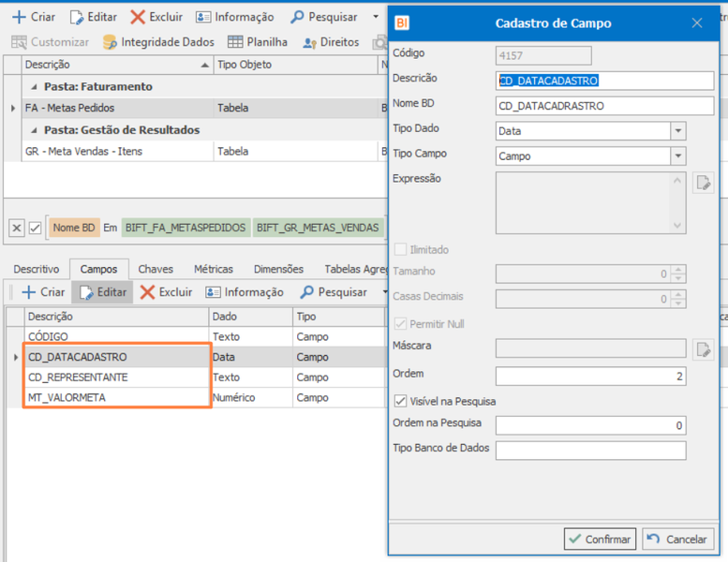728x562 pixels.
Task: Open the Planilha spreadsheet tool
Action: tap(258, 42)
